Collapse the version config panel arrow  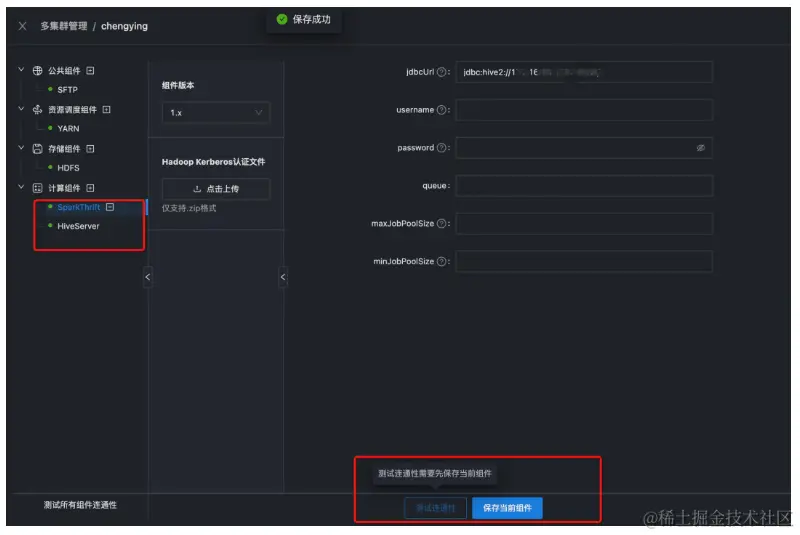click(283, 277)
